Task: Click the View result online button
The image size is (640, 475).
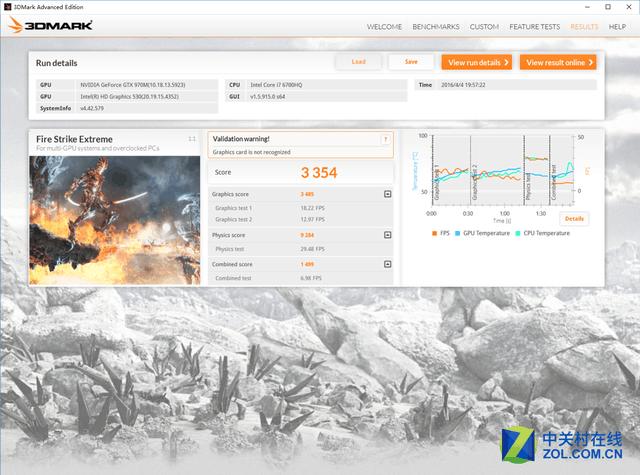Action: click(558, 62)
